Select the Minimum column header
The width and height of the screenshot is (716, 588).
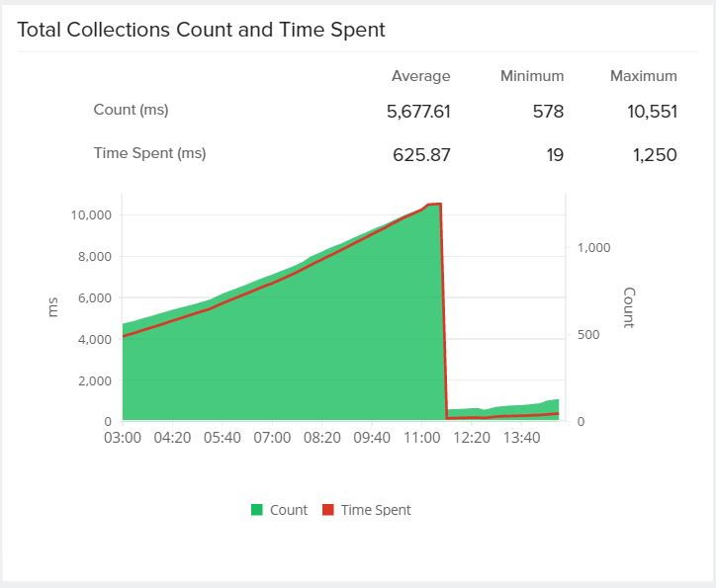tap(532, 76)
